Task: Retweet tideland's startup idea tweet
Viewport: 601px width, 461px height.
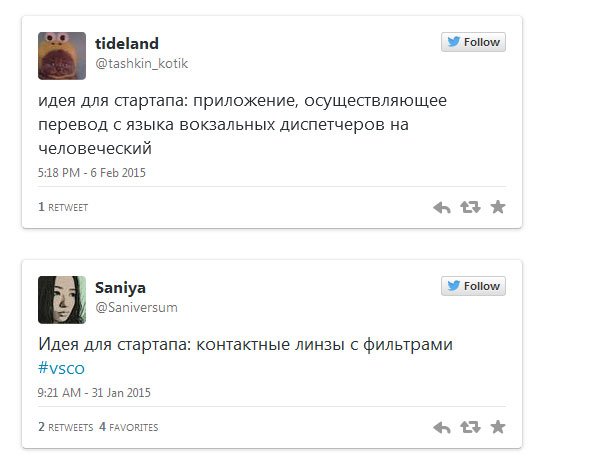Action: [470, 207]
